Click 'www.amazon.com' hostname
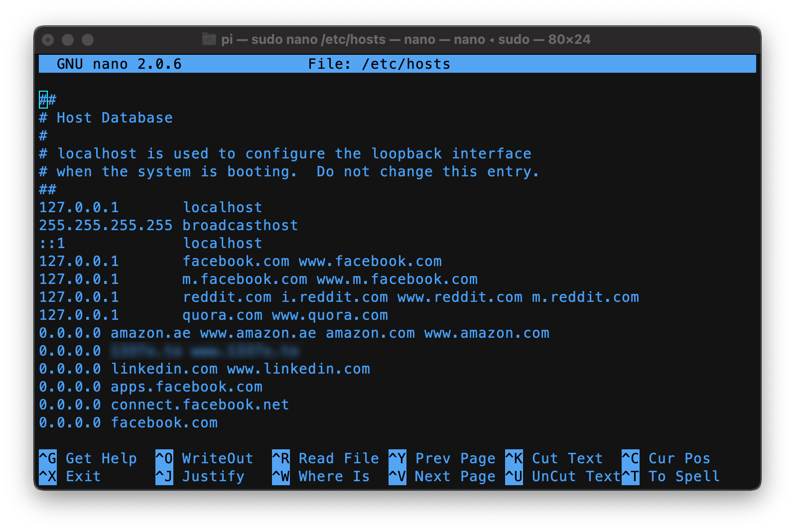 487,333
